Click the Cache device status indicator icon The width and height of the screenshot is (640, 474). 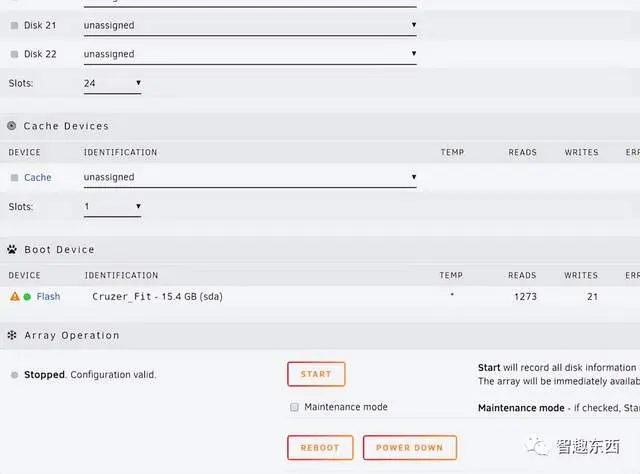pos(14,178)
